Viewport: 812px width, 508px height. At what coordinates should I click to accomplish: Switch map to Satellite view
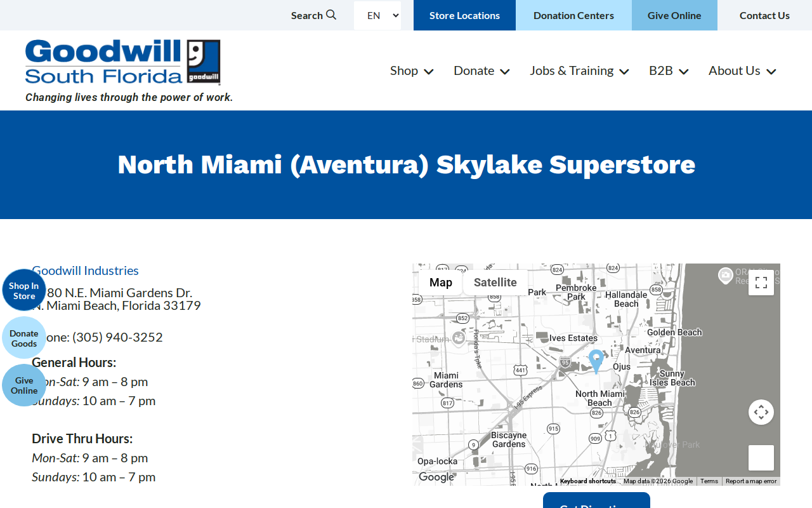tap(495, 283)
